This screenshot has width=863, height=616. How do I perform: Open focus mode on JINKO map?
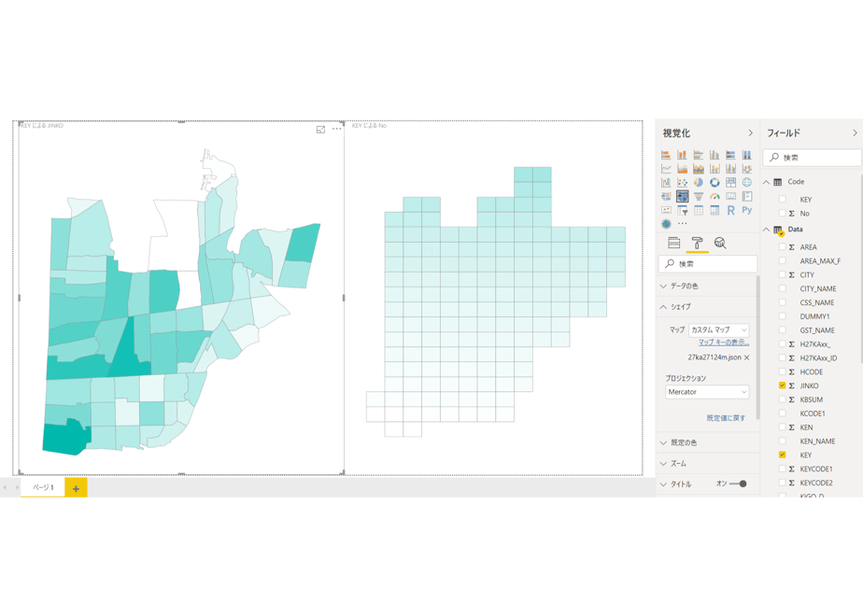[x=320, y=129]
